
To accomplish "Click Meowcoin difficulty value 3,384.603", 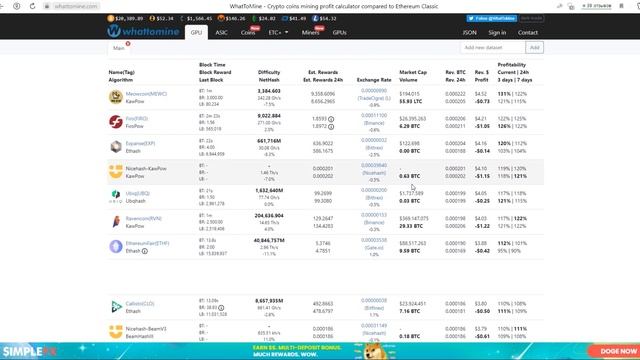I will pyautogui.click(x=269, y=91).
